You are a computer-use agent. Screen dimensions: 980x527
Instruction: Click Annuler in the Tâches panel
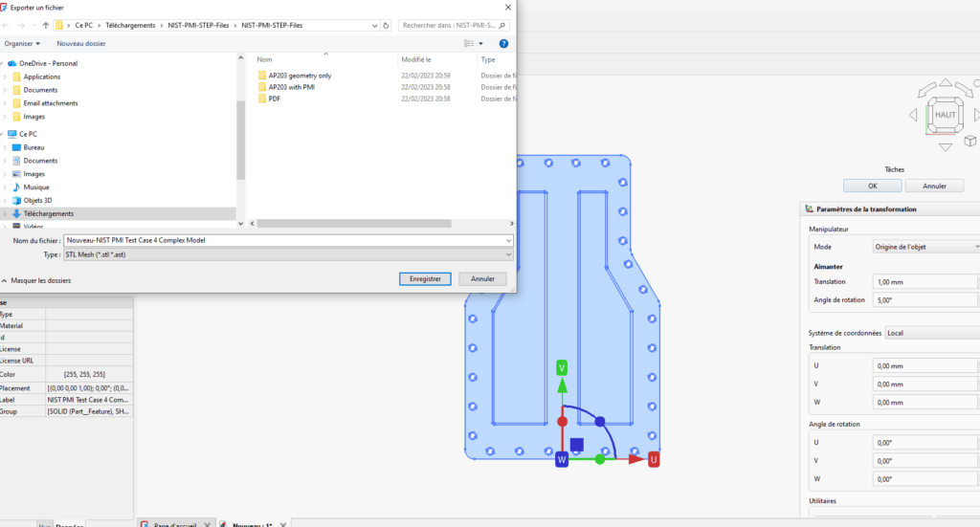934,187
